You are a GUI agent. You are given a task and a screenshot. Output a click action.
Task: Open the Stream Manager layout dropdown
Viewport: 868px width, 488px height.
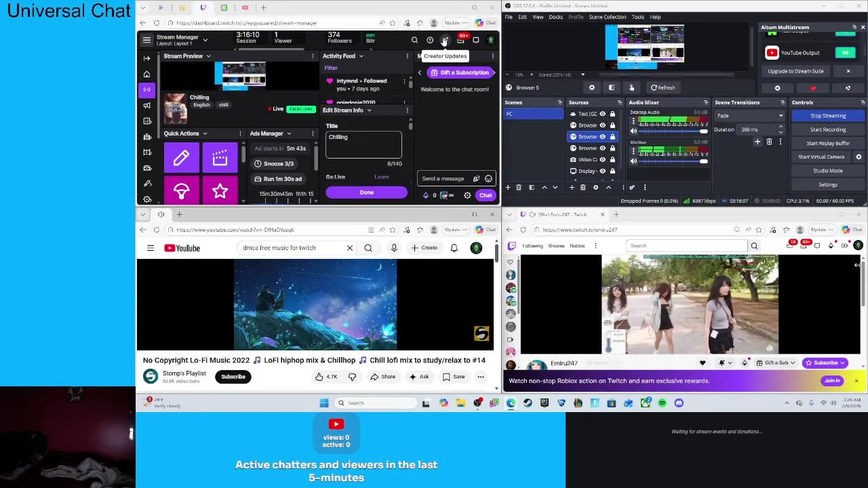(205, 40)
